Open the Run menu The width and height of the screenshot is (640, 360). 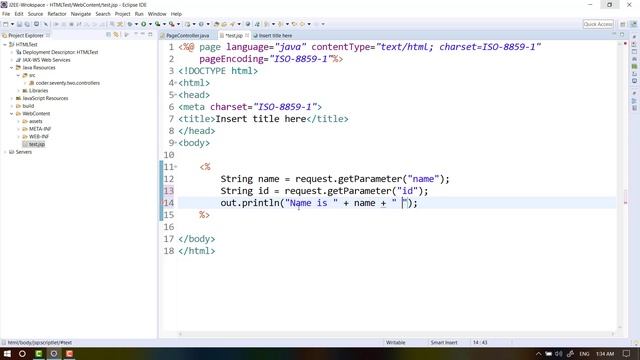click(139, 14)
